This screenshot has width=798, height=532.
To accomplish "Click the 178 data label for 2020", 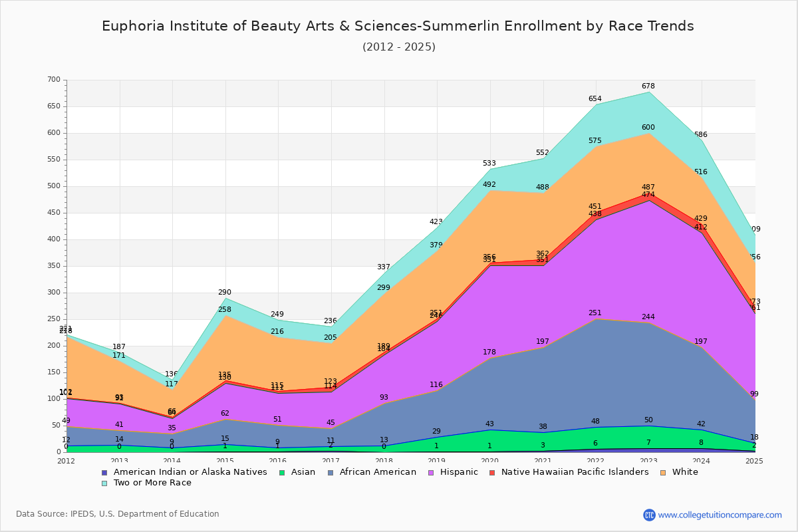I will [x=489, y=352].
